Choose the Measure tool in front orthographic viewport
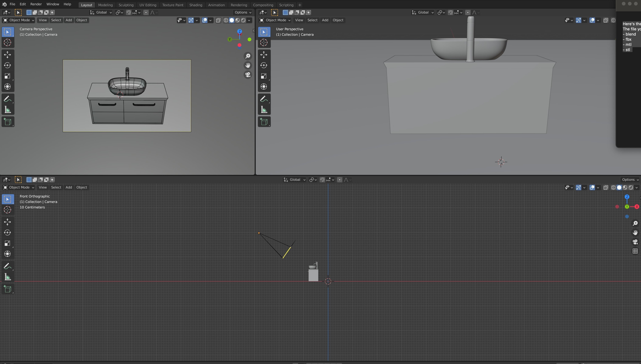 [x=7, y=277]
